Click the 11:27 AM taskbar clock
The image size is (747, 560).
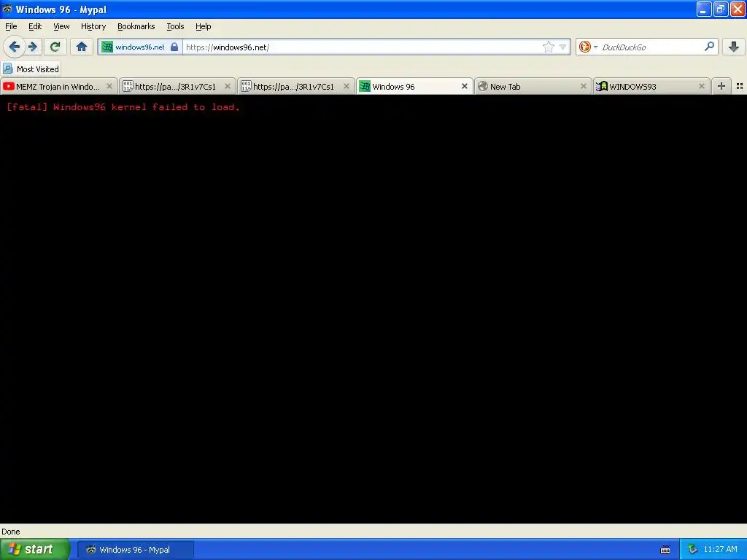click(x=720, y=550)
